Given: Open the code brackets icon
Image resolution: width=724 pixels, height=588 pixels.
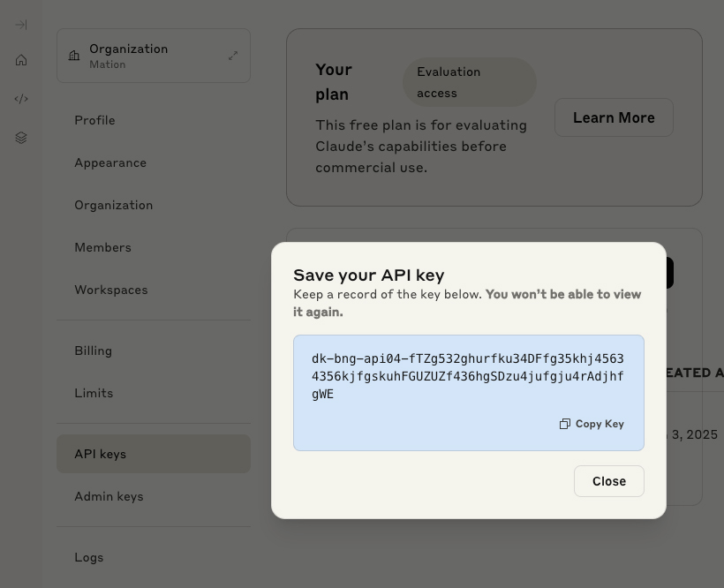Looking at the screenshot, I should [21, 99].
